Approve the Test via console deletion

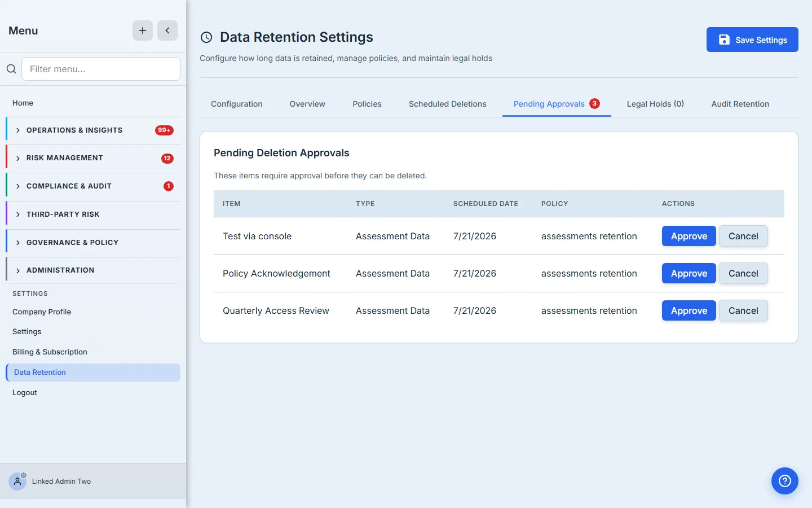(689, 236)
